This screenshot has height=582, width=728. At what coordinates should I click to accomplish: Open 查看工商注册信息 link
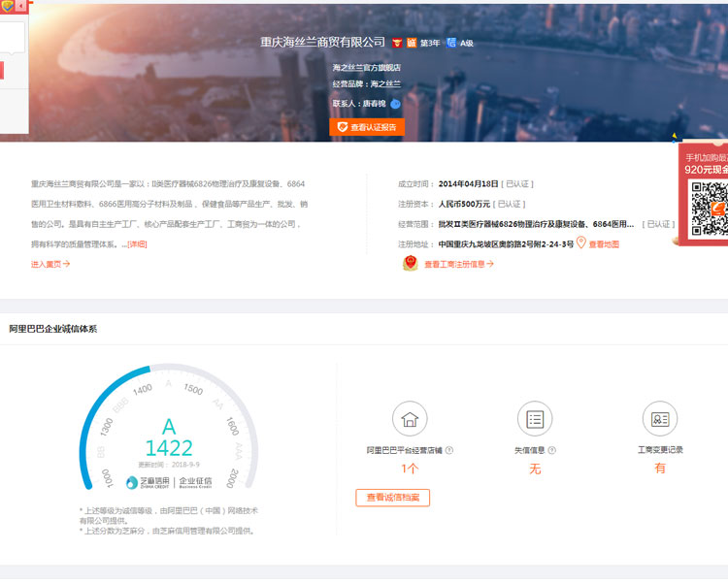(459, 264)
